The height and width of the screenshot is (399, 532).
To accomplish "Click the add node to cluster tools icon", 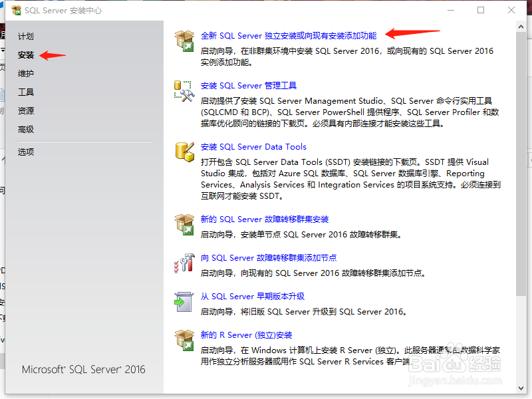I will [184, 263].
